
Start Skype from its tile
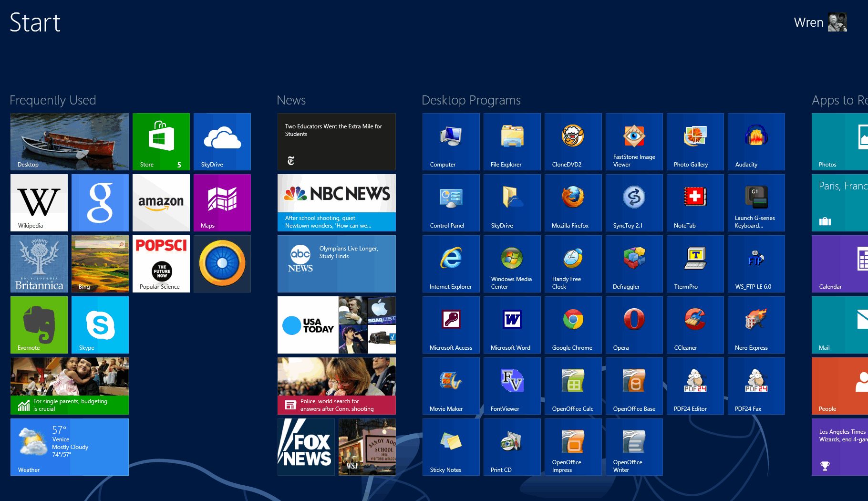click(x=100, y=325)
